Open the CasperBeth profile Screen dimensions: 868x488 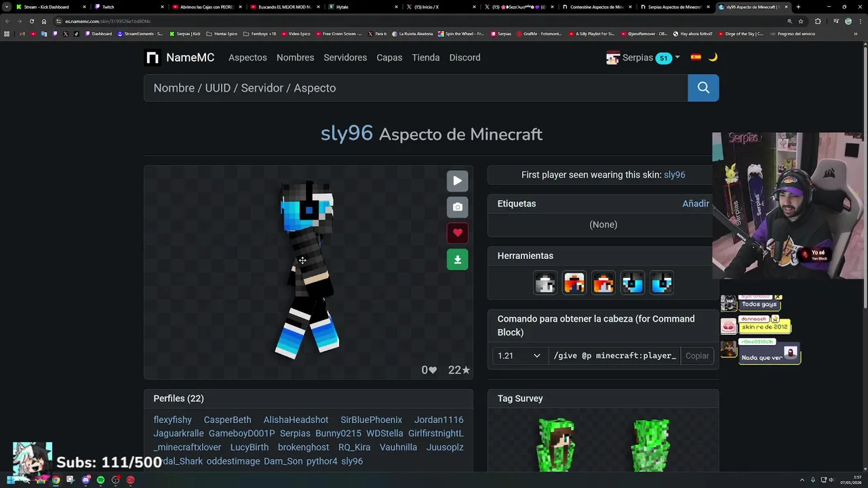click(x=227, y=420)
